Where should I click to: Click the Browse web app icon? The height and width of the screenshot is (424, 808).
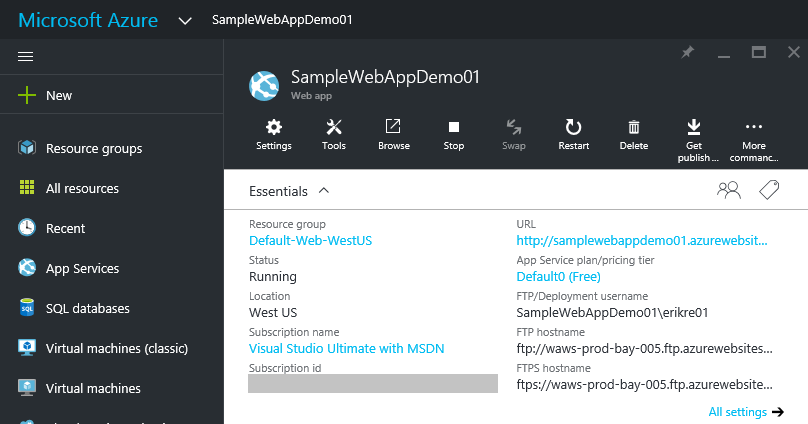(394, 134)
